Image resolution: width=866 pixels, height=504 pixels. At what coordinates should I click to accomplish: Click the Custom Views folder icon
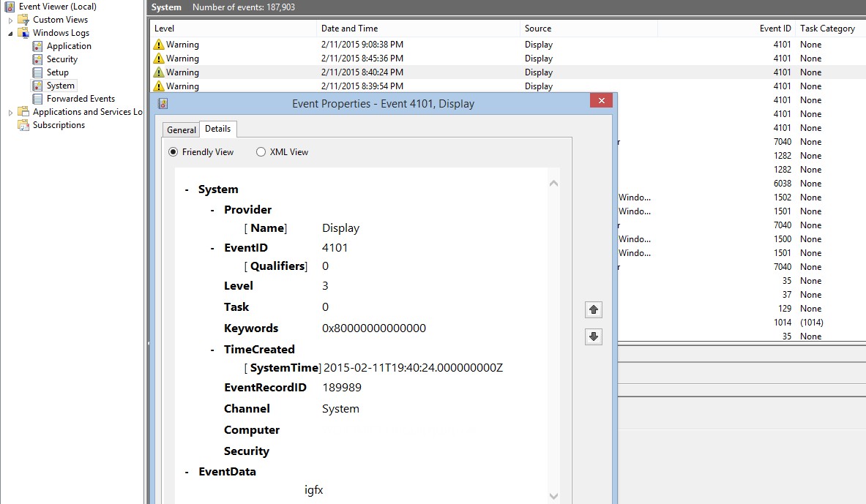(x=23, y=20)
